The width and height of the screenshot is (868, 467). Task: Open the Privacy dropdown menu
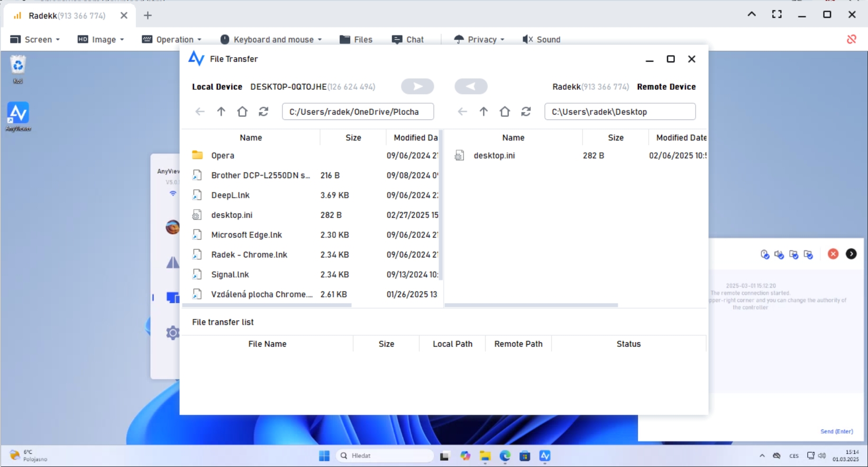pyautogui.click(x=479, y=39)
